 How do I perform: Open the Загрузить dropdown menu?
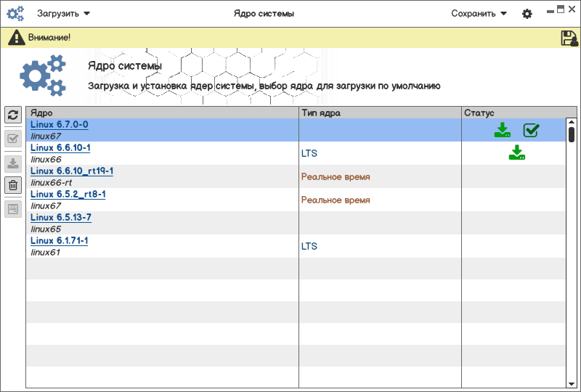click(64, 14)
